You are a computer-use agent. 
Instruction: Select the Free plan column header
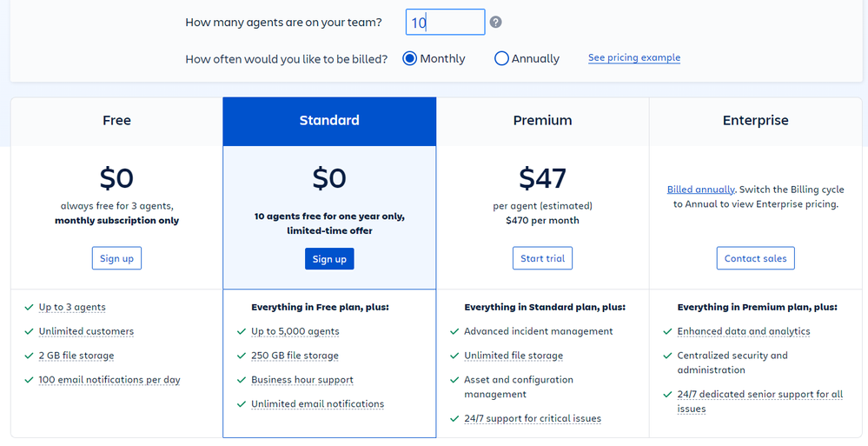tap(116, 121)
